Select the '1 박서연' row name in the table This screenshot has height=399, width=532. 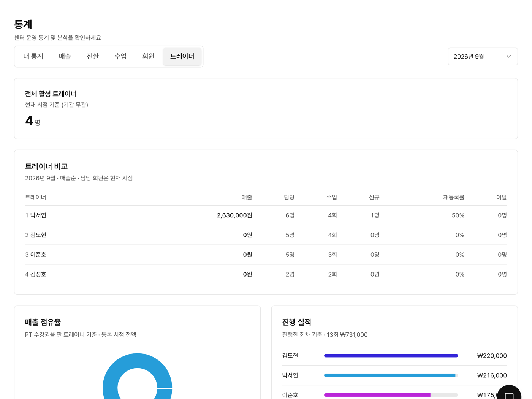36,215
